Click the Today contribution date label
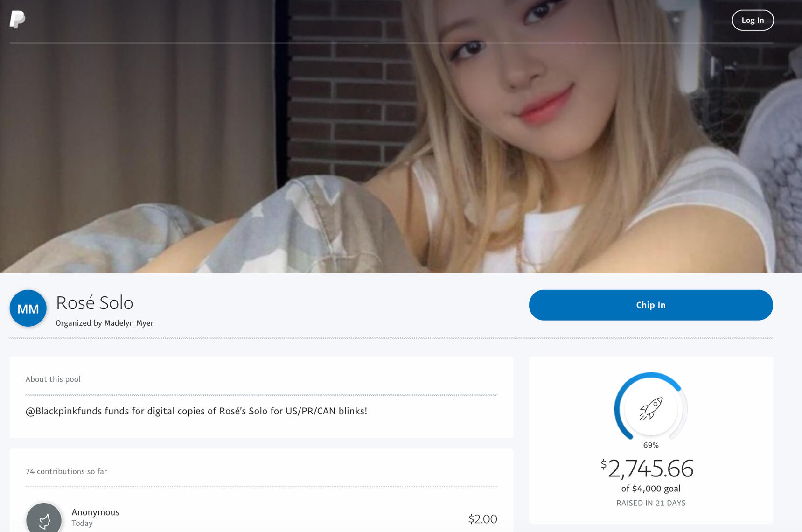The width and height of the screenshot is (802, 532). (82, 524)
